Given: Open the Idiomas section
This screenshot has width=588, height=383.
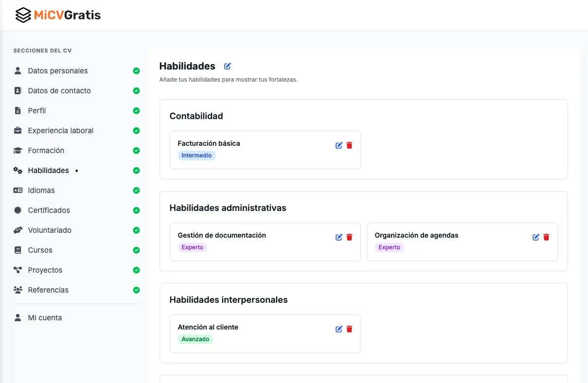Looking at the screenshot, I should (42, 190).
